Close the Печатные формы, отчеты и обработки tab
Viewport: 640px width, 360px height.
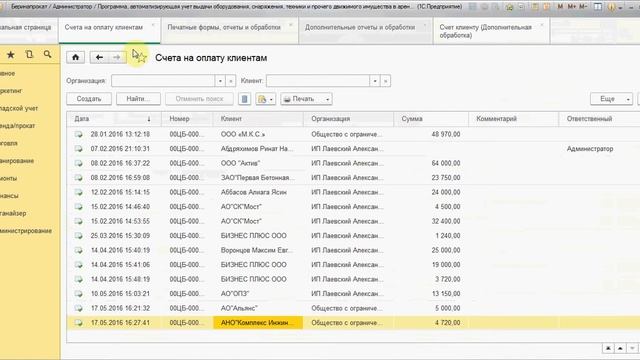[x=291, y=25]
